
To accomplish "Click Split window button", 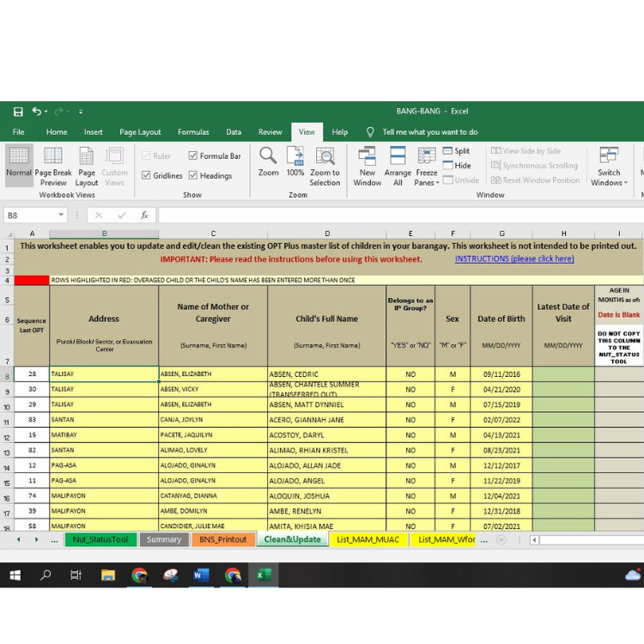I will [456, 151].
